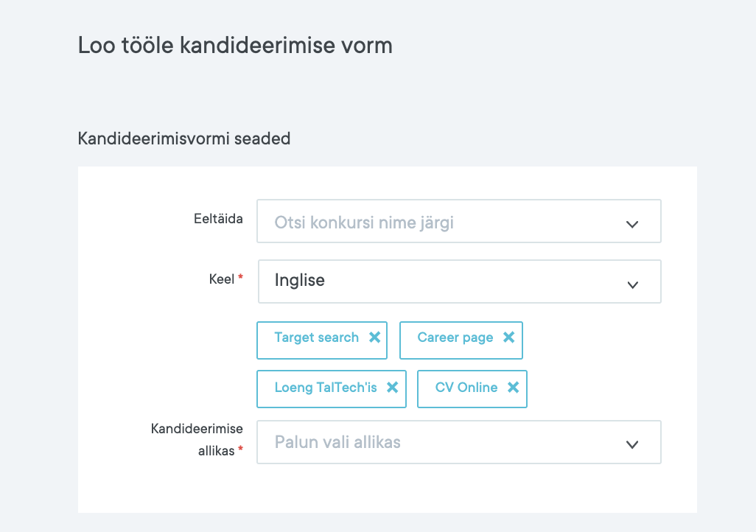Expand the Eeltäida dropdown arrow
The image size is (756, 532).
pyautogui.click(x=631, y=224)
